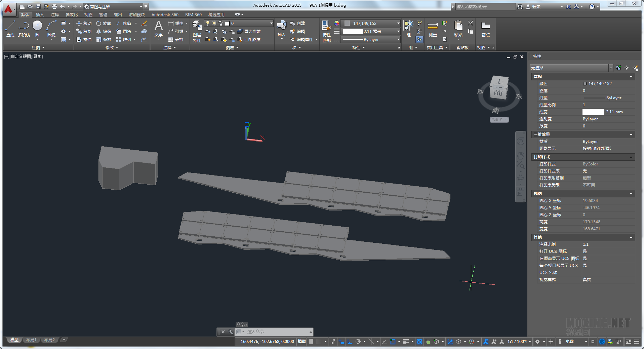Click the 复制 (Copy) tool
This screenshot has width=644, height=349.
[x=84, y=31]
